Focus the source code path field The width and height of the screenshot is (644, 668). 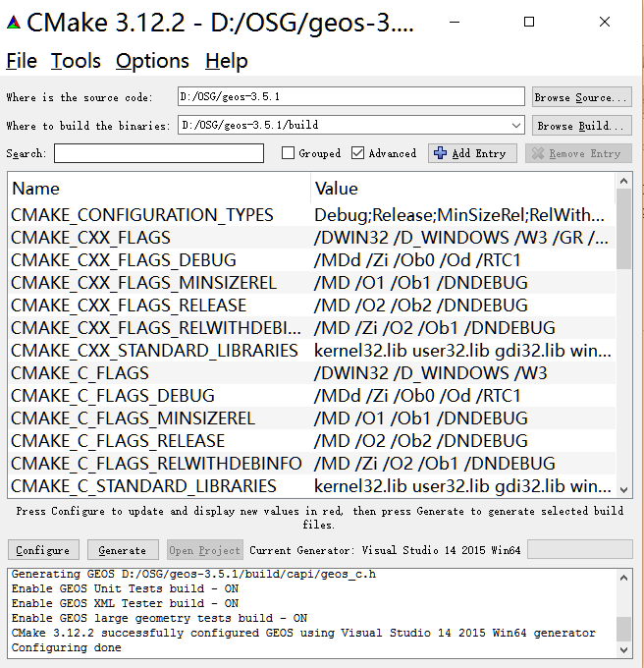[x=351, y=96]
